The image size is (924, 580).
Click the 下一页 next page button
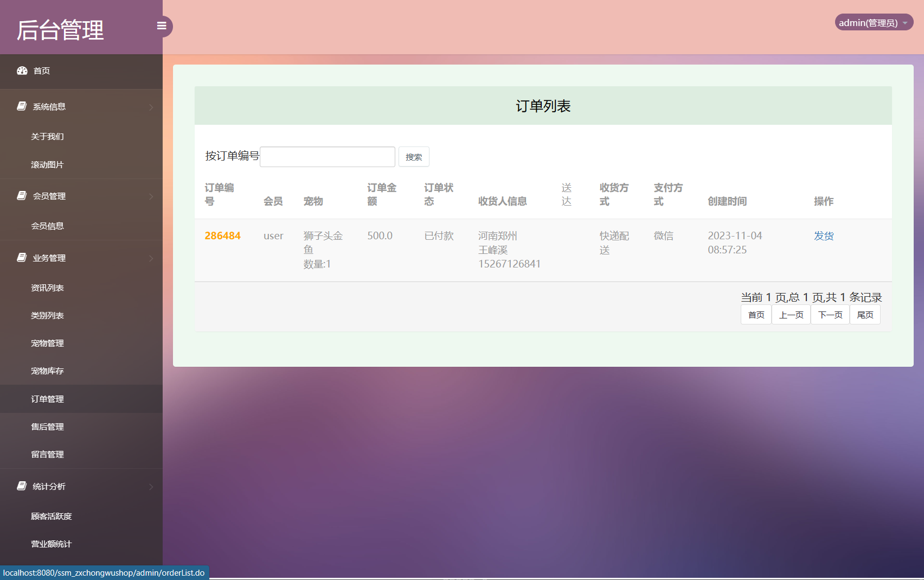(830, 314)
